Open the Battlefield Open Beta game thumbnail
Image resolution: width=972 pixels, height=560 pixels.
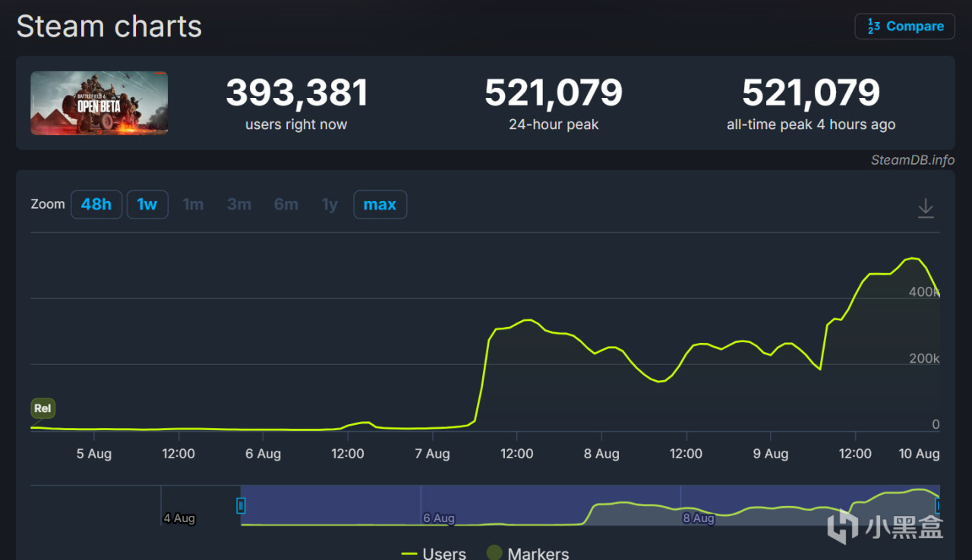99,103
